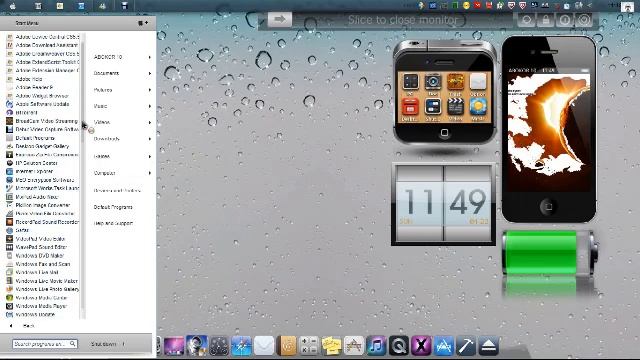Select Adobe Reader in program list
Image resolution: width=640 pixels, height=360 pixels.
[x=34, y=87]
